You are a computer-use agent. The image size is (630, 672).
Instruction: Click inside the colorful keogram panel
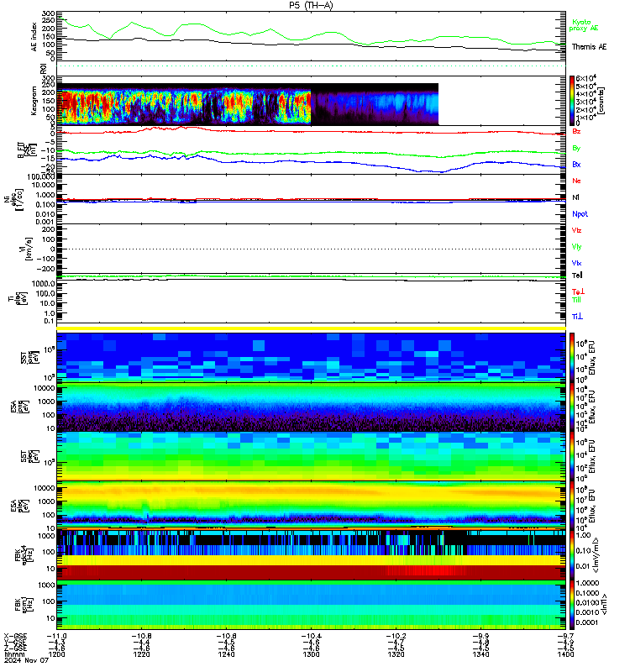[x=183, y=107]
